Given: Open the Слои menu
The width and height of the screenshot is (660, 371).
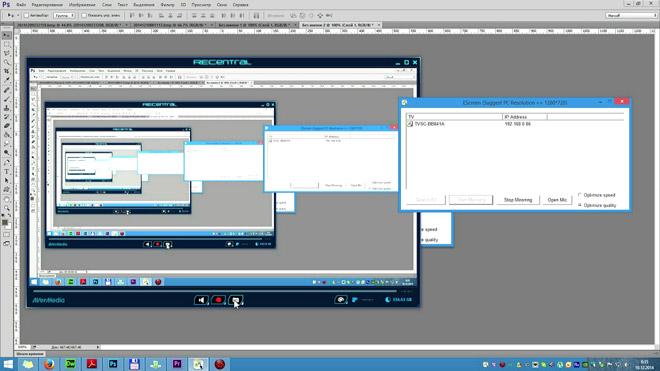Looking at the screenshot, I should point(106,5).
